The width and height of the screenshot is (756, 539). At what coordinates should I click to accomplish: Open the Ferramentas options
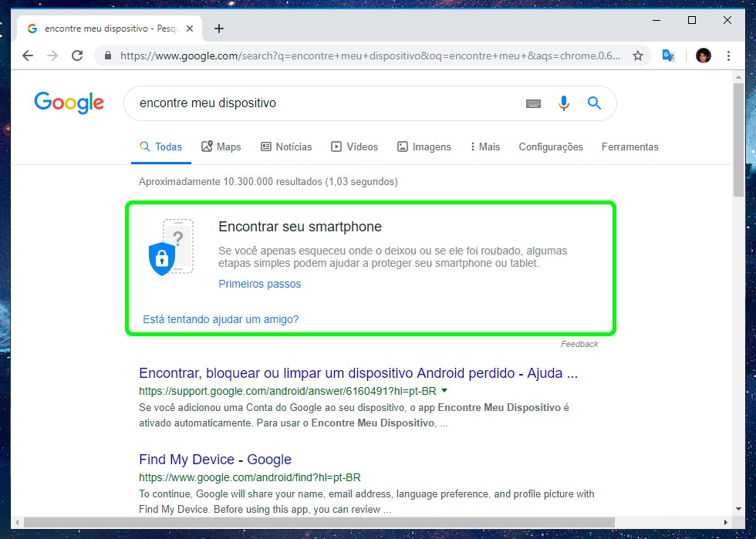629,147
